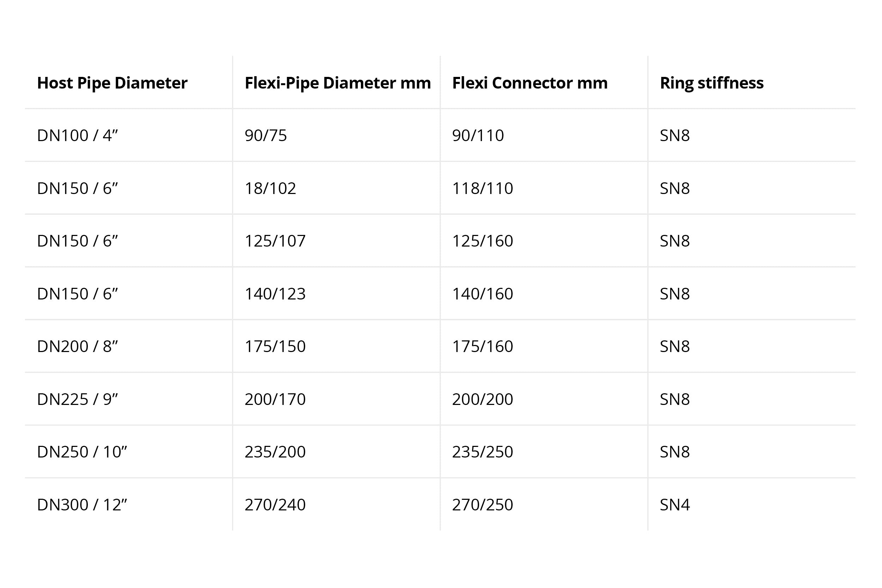Select the 125/107 flexi-pipe diameter value
This screenshot has height=588, width=882.
[275, 241]
